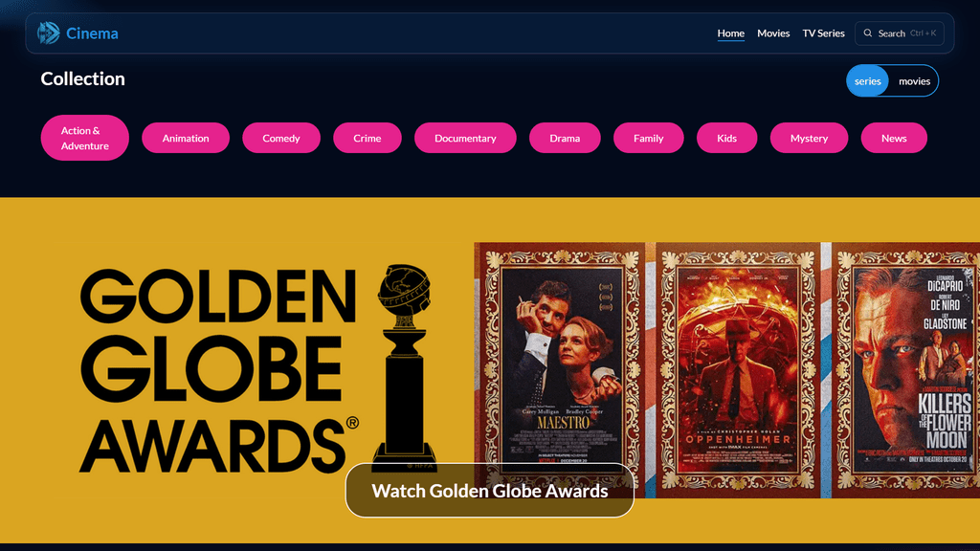The width and height of the screenshot is (980, 551).
Task: Click the Cinema play logo icon
Action: (48, 33)
